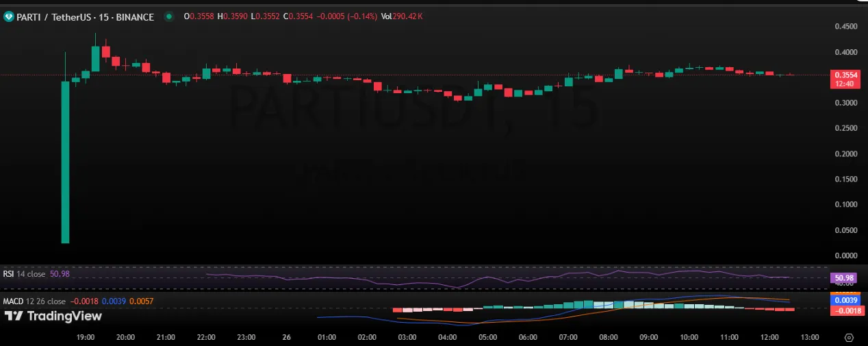Click the 06:00 time axis label

[528, 338]
